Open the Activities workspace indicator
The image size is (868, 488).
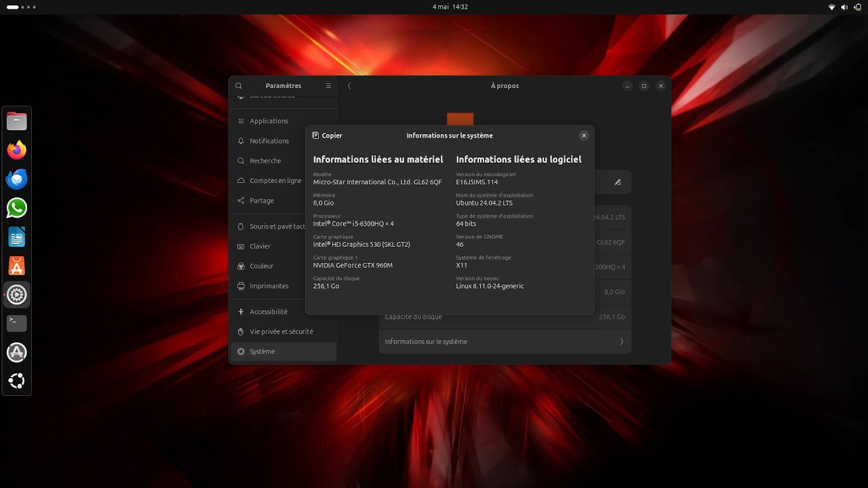20,7
